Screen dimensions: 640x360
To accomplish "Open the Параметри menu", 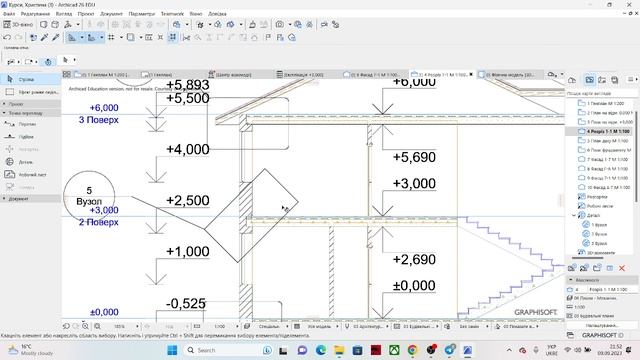I will (142, 13).
